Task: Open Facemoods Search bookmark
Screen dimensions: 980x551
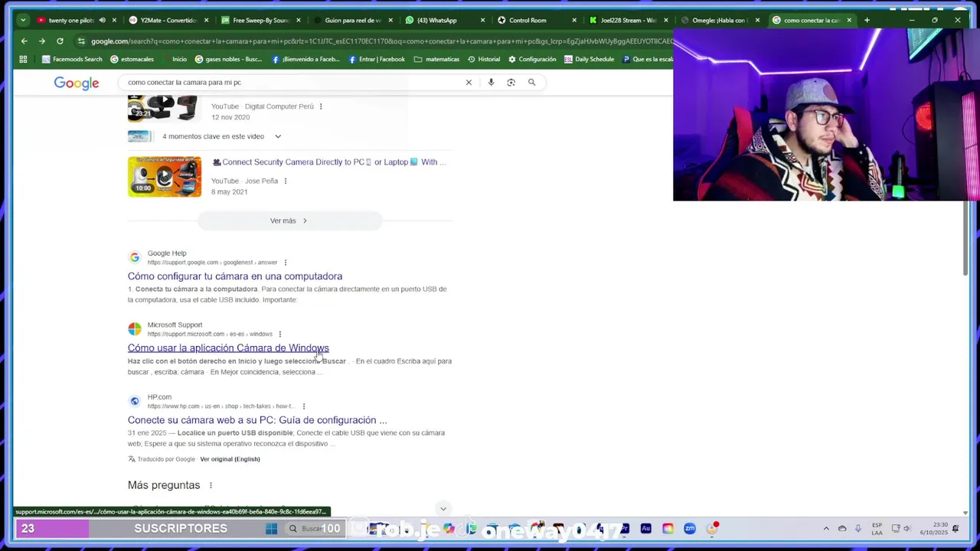Action: [72, 59]
